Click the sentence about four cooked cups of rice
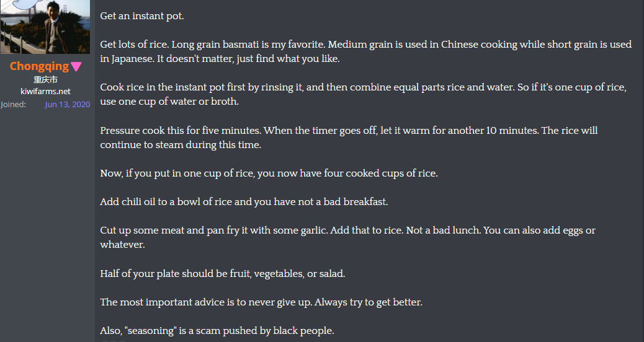Image resolution: width=644 pixels, height=342 pixels. point(269,173)
